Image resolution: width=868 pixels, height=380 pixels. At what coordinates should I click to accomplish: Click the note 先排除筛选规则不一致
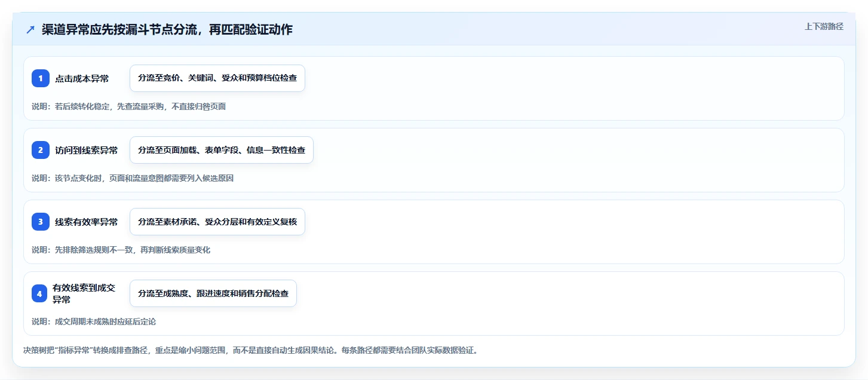click(121, 250)
